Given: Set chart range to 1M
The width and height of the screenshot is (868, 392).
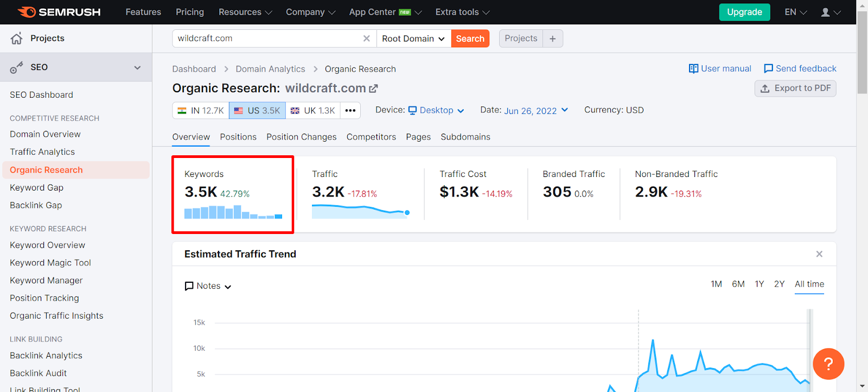Looking at the screenshot, I should tap(716, 284).
